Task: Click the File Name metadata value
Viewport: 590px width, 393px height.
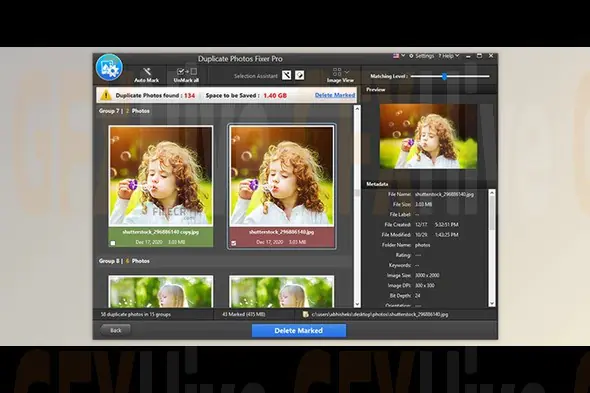Action: [x=444, y=194]
